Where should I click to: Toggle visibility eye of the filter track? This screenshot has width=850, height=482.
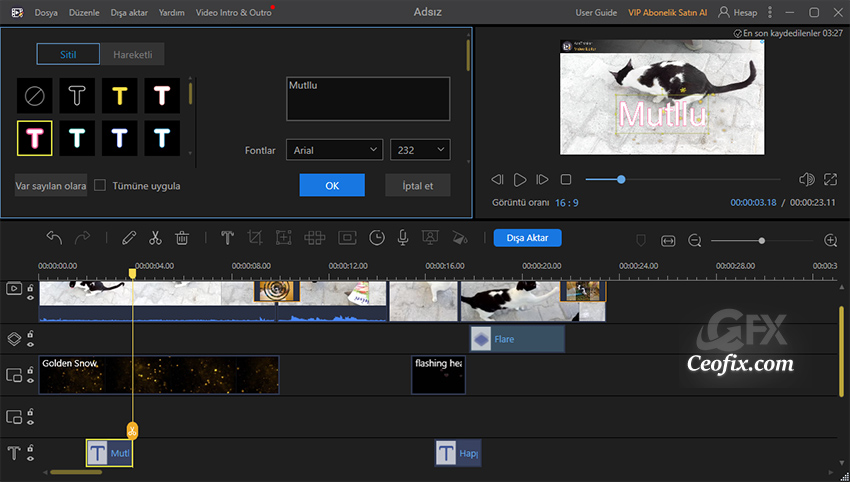[x=31, y=344]
